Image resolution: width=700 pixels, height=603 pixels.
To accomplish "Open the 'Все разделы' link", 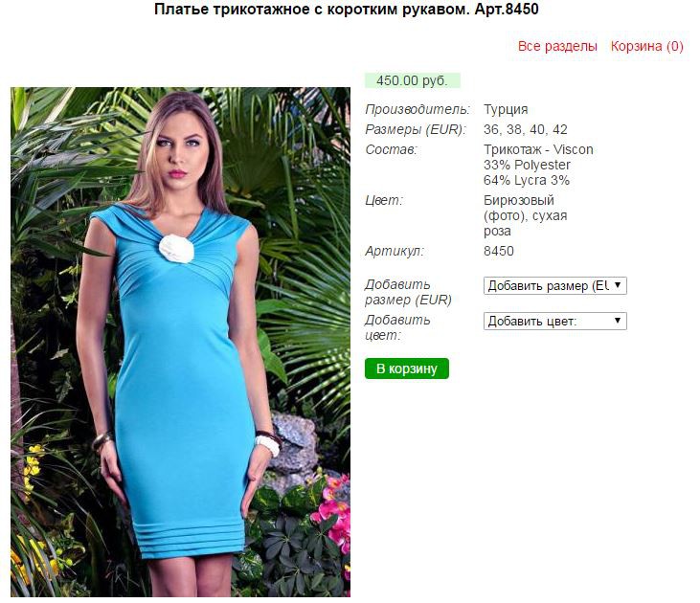I will 557,46.
